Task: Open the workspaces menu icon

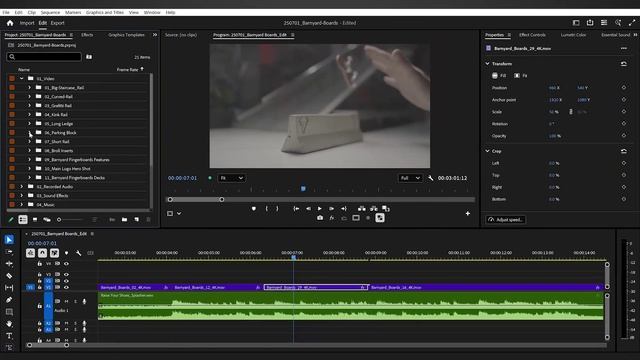Action: tap(576, 23)
